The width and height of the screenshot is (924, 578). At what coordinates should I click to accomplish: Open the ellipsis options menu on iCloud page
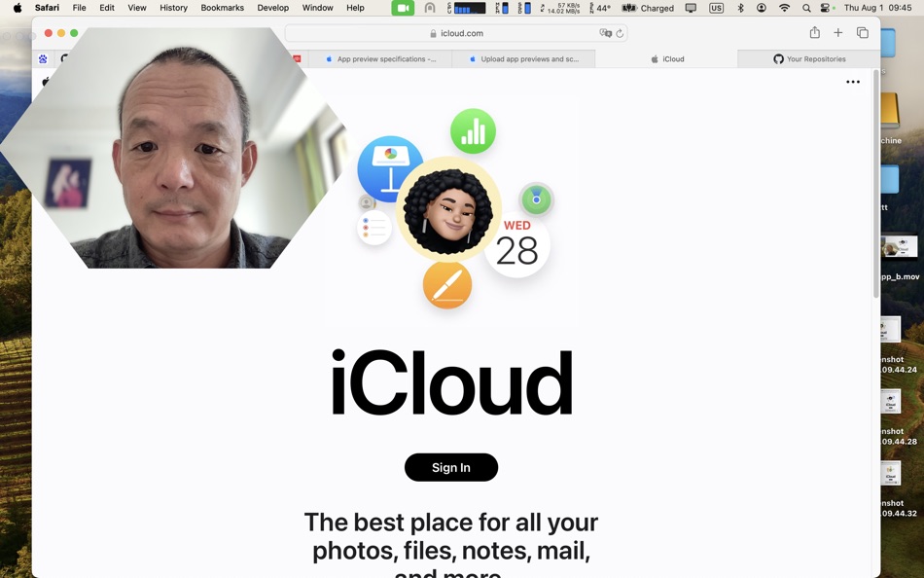(853, 82)
